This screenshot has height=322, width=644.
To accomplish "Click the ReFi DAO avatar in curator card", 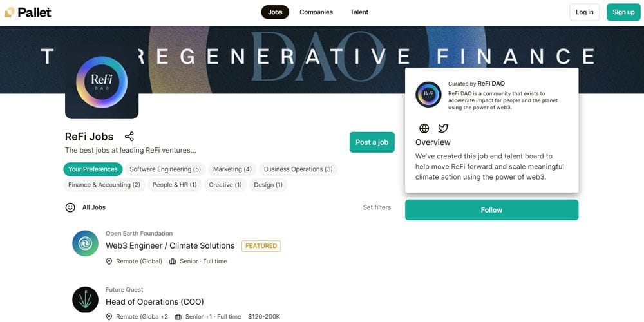I will point(428,94).
